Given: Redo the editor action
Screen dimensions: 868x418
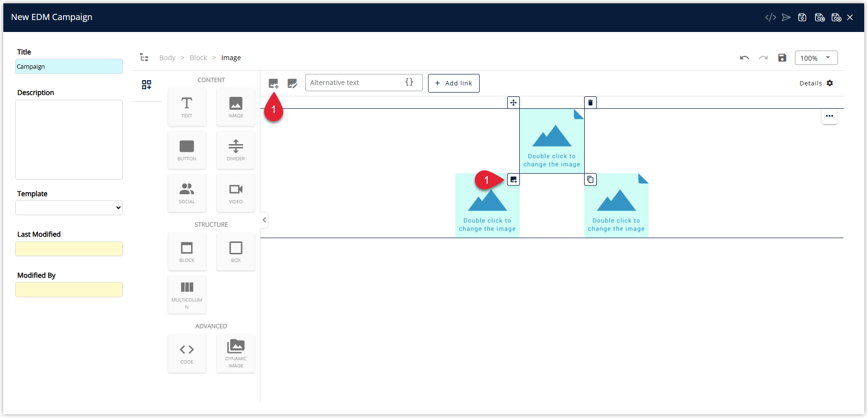Looking at the screenshot, I should 763,58.
